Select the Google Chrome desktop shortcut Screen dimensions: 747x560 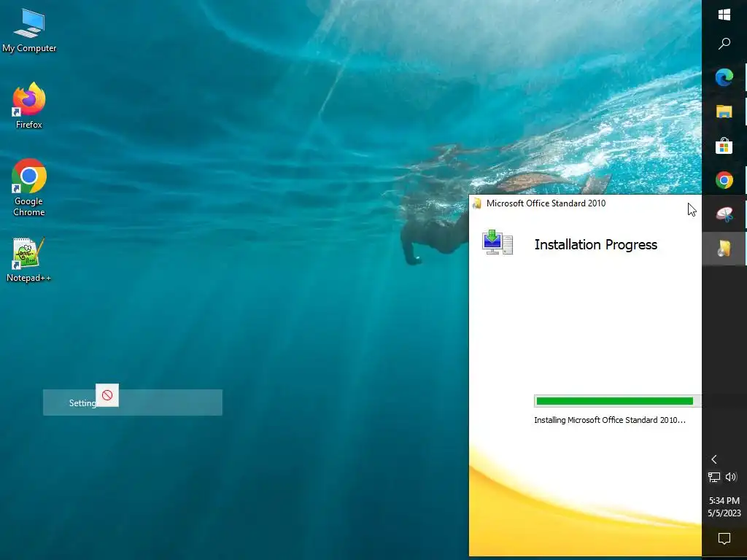coord(29,187)
